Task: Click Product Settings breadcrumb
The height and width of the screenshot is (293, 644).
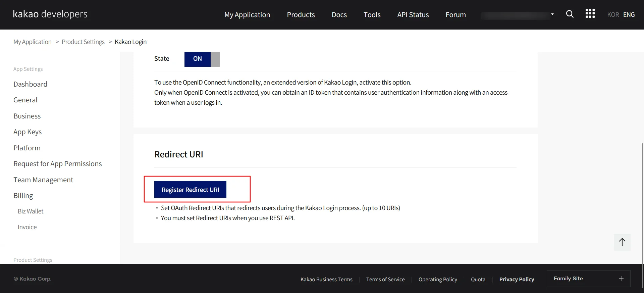Action: pyautogui.click(x=83, y=42)
